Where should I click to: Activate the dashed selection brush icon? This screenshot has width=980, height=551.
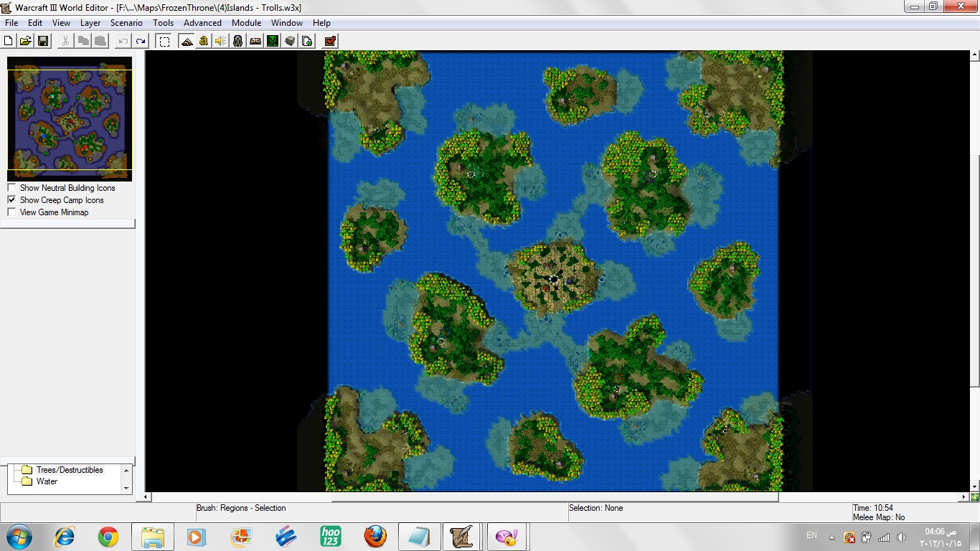click(164, 41)
